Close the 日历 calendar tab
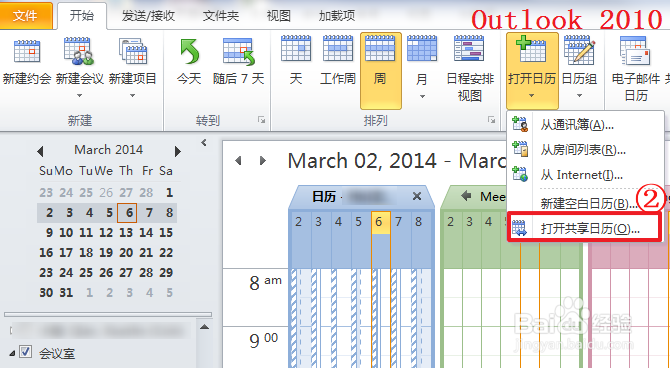This screenshot has height=368, width=670. [417, 196]
